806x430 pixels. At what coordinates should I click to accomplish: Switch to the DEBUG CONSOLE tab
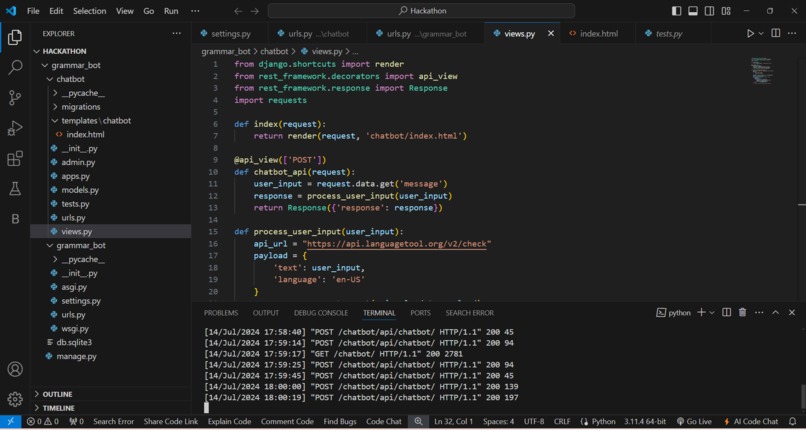pos(321,313)
